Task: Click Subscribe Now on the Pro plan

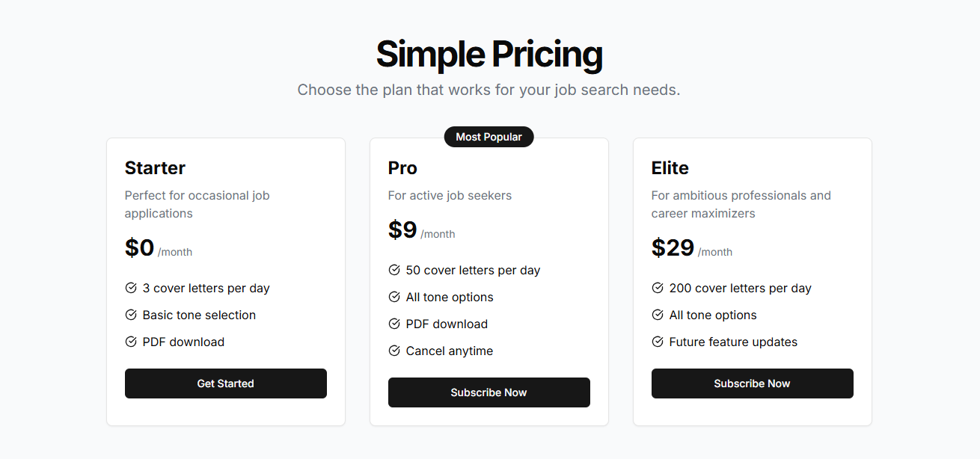Action: (489, 392)
